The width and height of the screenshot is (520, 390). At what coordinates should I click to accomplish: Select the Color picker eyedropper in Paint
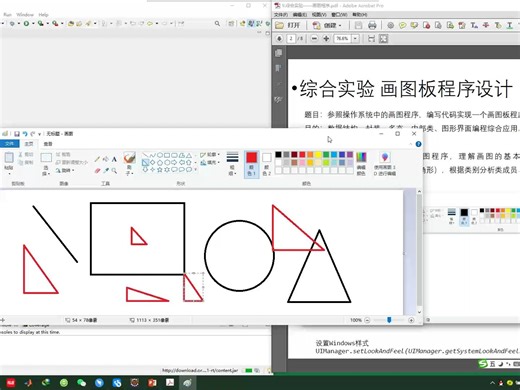click(x=106, y=170)
